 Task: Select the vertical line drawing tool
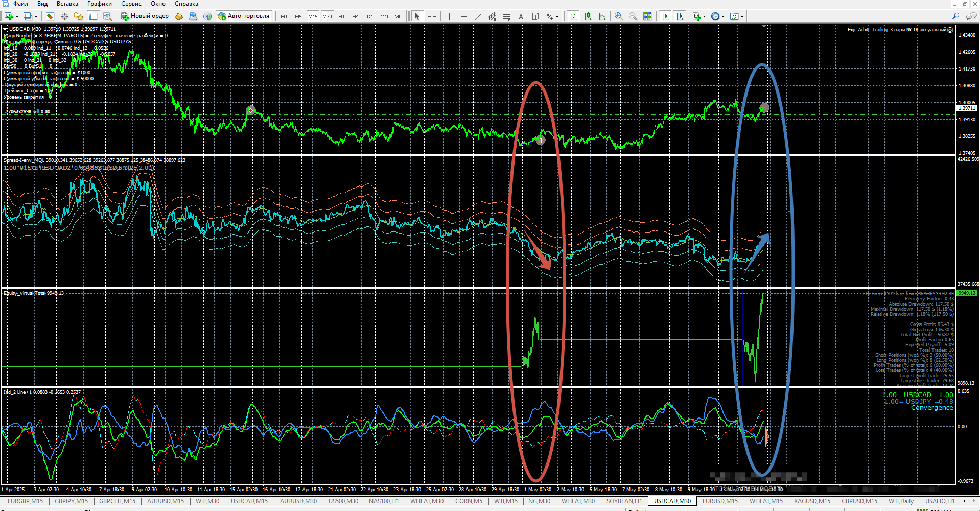449,16
